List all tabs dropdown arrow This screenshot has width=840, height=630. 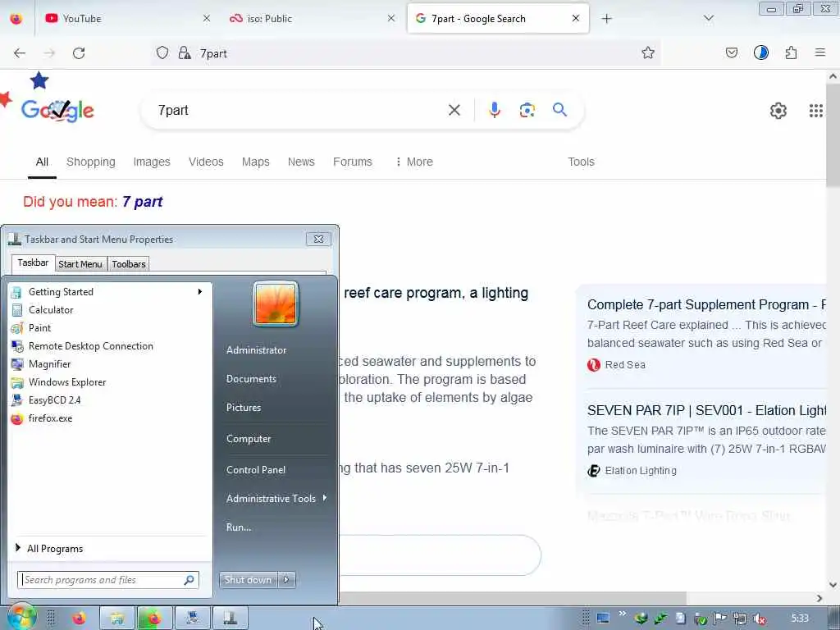tap(708, 19)
